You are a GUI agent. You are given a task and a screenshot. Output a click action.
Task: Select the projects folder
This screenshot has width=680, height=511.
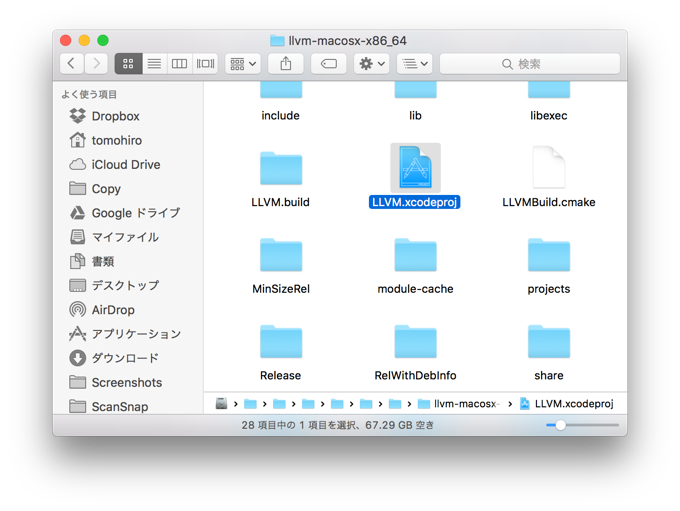pos(549,255)
